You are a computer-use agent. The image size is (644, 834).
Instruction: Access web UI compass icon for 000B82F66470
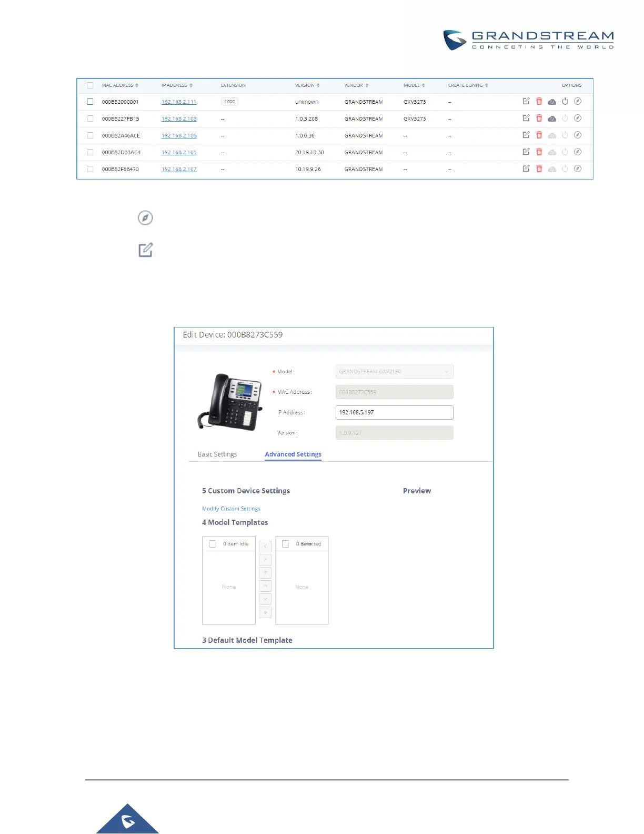578,168
